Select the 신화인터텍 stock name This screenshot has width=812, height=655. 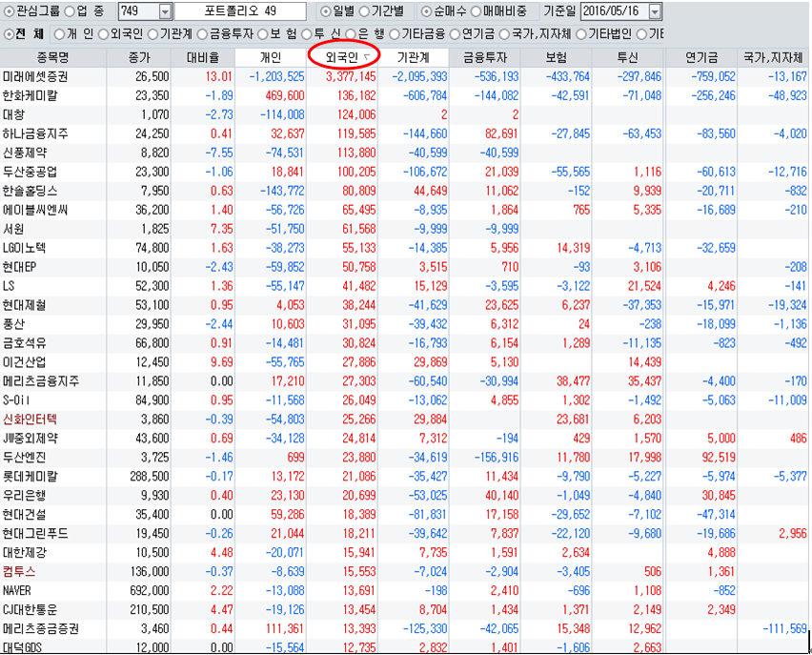30,419
